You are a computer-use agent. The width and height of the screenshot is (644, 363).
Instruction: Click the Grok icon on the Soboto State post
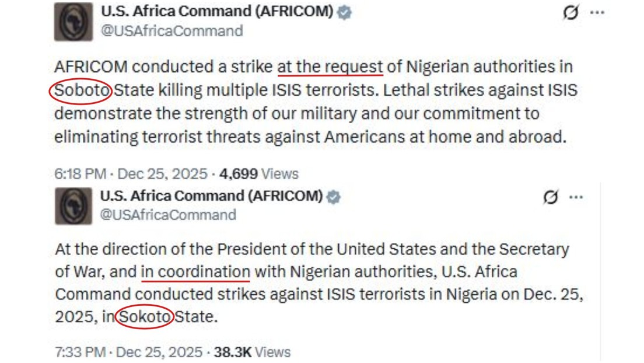570,13
